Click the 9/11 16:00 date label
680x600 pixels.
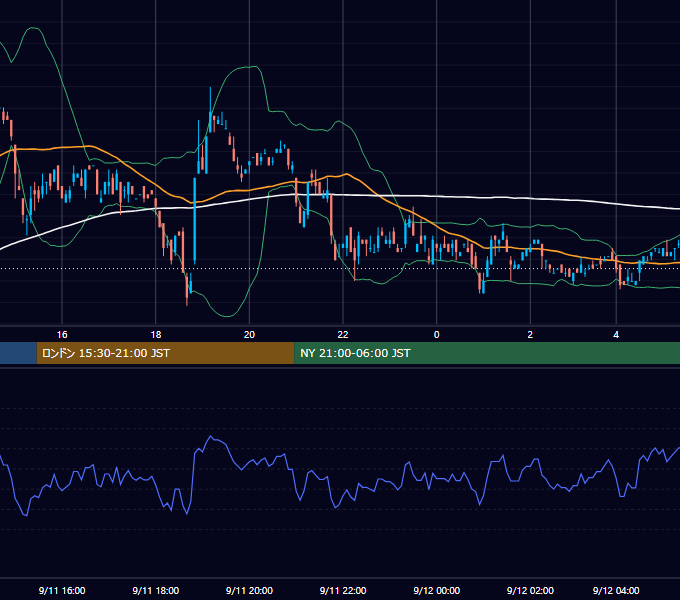[x=62, y=590]
